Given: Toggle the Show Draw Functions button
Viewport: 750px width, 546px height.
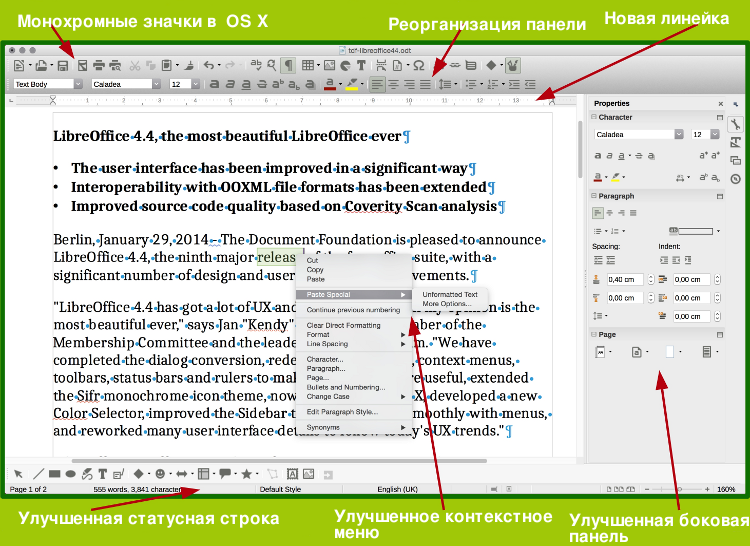Looking at the screenshot, I should [513, 66].
